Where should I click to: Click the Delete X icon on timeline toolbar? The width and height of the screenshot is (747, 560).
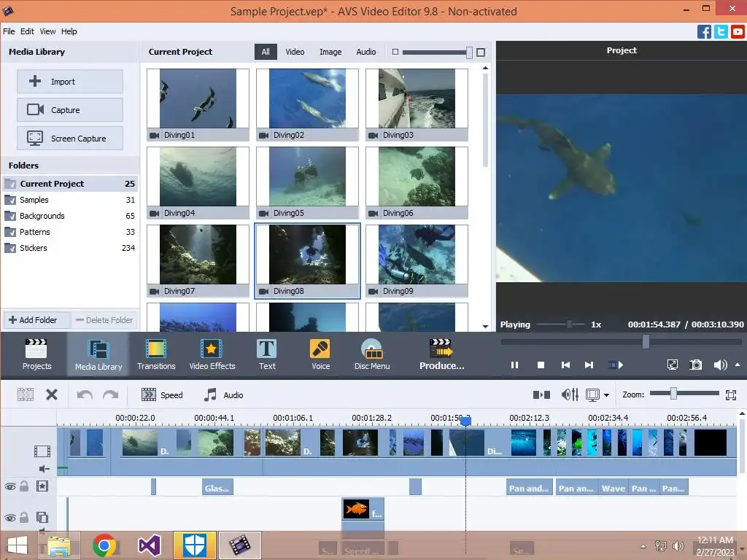[x=52, y=394]
